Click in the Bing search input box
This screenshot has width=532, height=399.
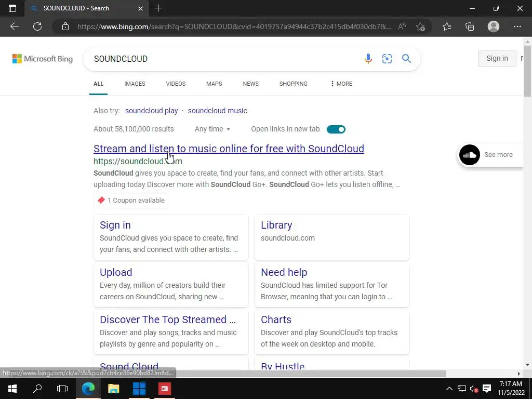coord(224,59)
